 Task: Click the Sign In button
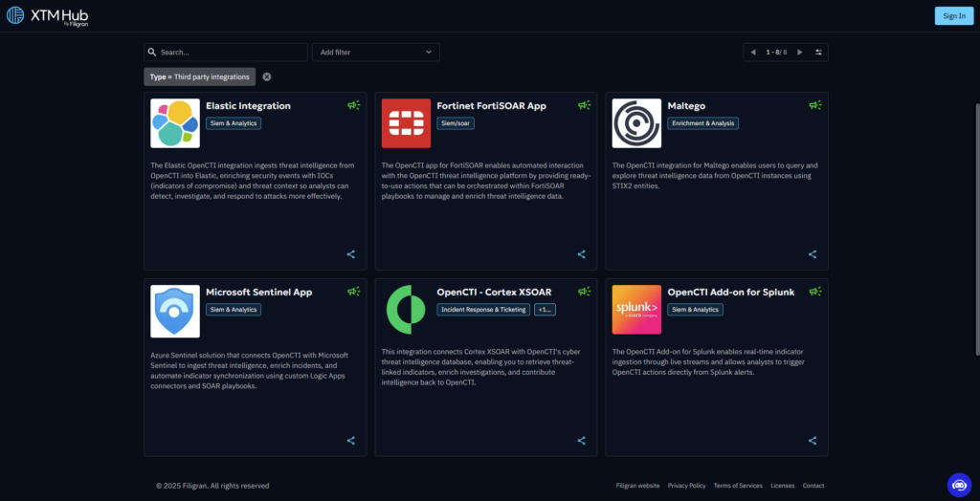click(953, 16)
